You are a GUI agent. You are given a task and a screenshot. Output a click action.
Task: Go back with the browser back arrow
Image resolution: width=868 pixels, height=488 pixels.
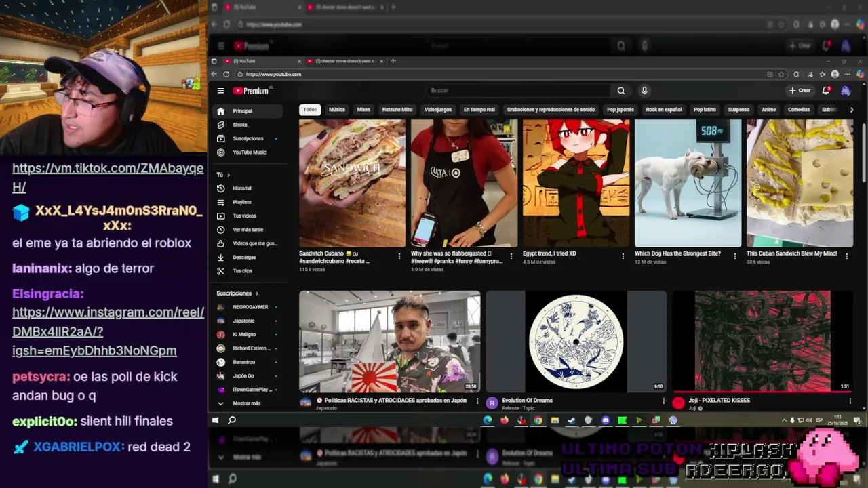tap(214, 75)
